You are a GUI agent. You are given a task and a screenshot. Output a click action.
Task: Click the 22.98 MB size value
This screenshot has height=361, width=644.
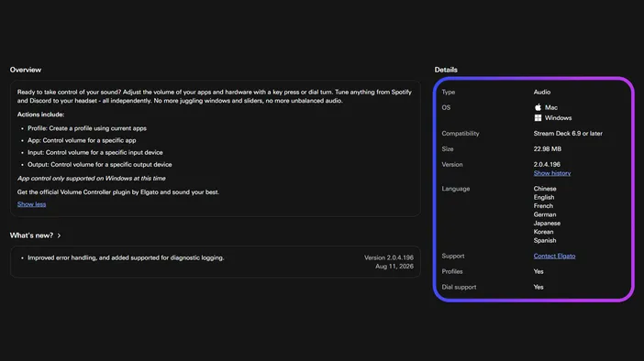pos(548,149)
